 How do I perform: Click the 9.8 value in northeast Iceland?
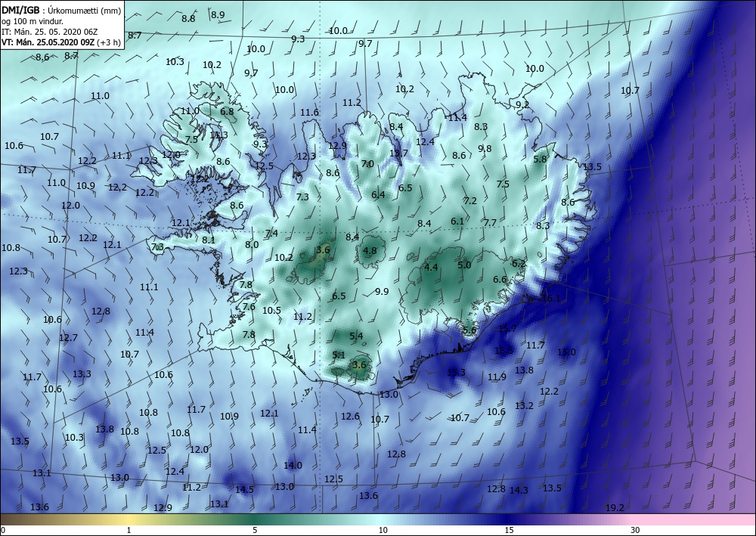485,149
